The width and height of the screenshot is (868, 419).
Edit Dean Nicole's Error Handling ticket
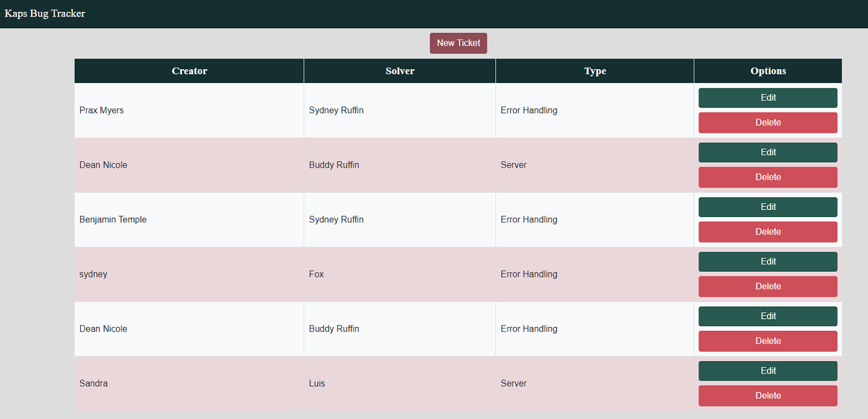[x=767, y=316]
